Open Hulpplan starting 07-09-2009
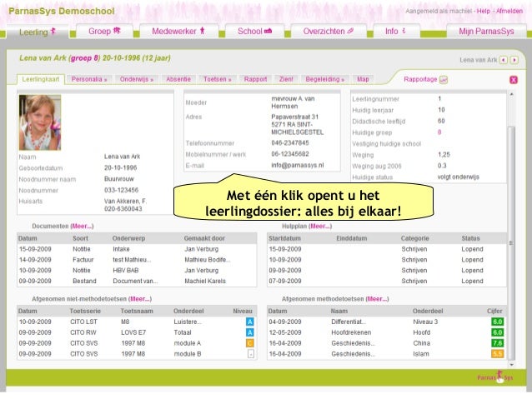Screen dimensions: 532x399 [387, 281]
